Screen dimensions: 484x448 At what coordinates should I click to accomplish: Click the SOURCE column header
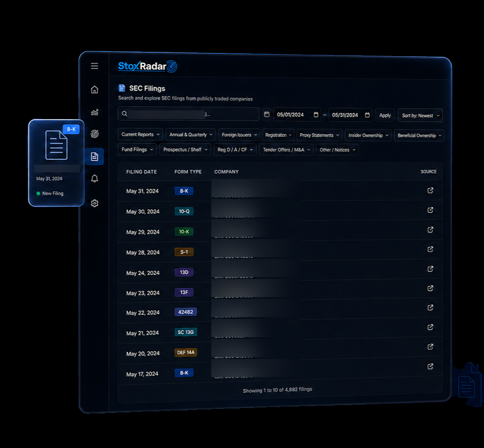click(x=428, y=172)
